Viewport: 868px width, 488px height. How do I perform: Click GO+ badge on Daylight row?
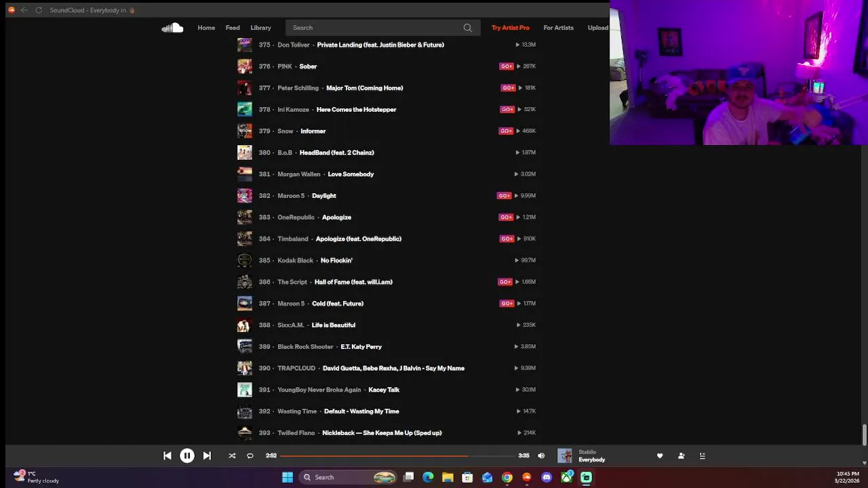point(504,196)
